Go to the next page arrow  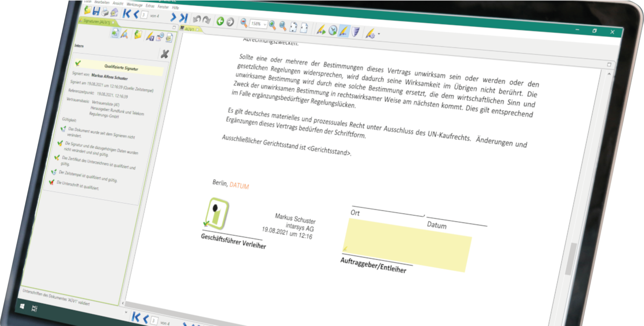click(x=173, y=17)
